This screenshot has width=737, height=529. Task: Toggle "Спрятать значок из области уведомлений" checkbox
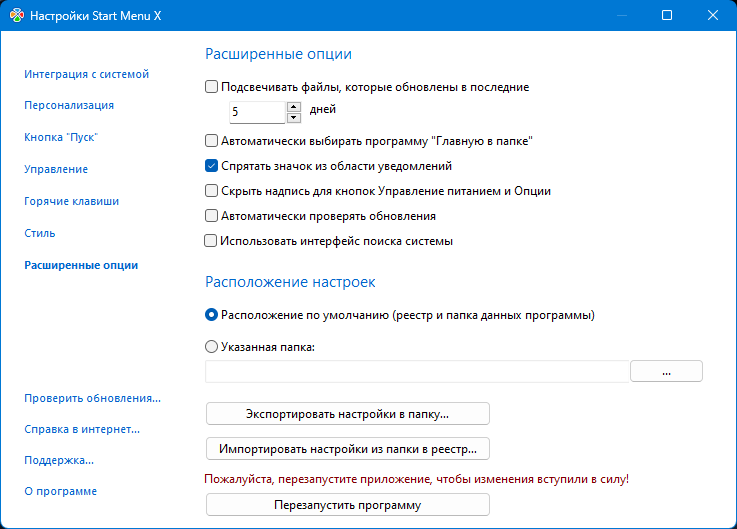pos(211,166)
